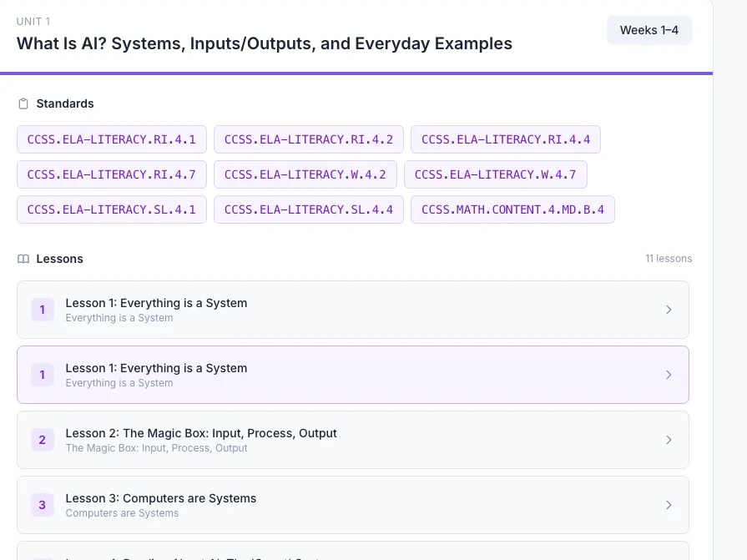Expand chevron on Lesson 3 Computers are Systems
This screenshot has width=747, height=560.
click(x=669, y=505)
